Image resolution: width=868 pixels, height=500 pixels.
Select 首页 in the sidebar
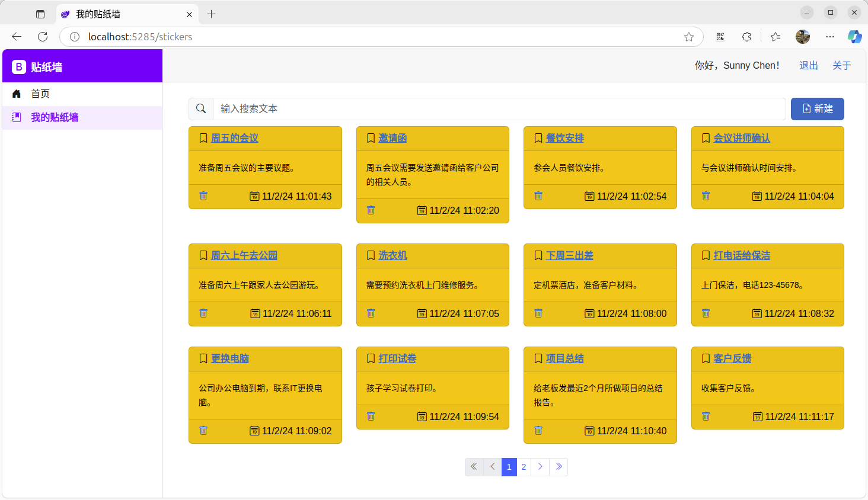pos(40,93)
